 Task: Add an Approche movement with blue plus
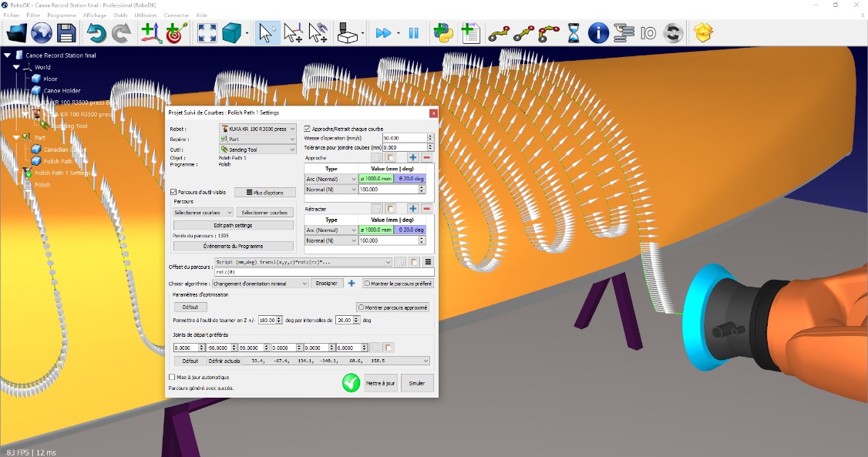tap(412, 158)
